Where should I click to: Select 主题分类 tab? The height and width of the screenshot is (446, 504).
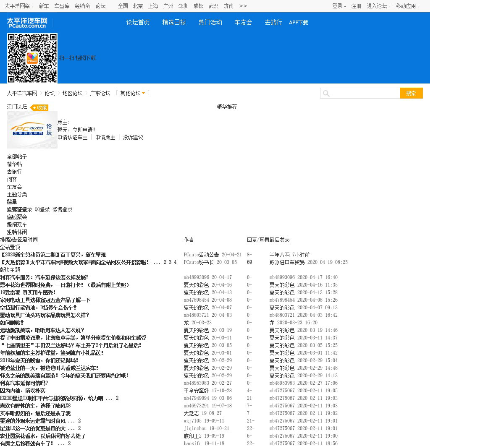(x=17, y=194)
